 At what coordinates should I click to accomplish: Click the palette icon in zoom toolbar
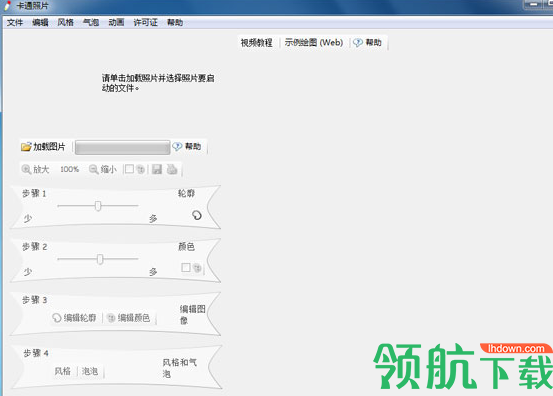click(141, 169)
